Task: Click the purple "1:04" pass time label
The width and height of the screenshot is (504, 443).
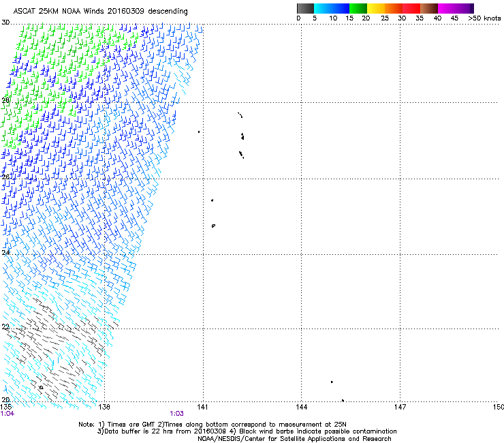Action: pos(7,414)
